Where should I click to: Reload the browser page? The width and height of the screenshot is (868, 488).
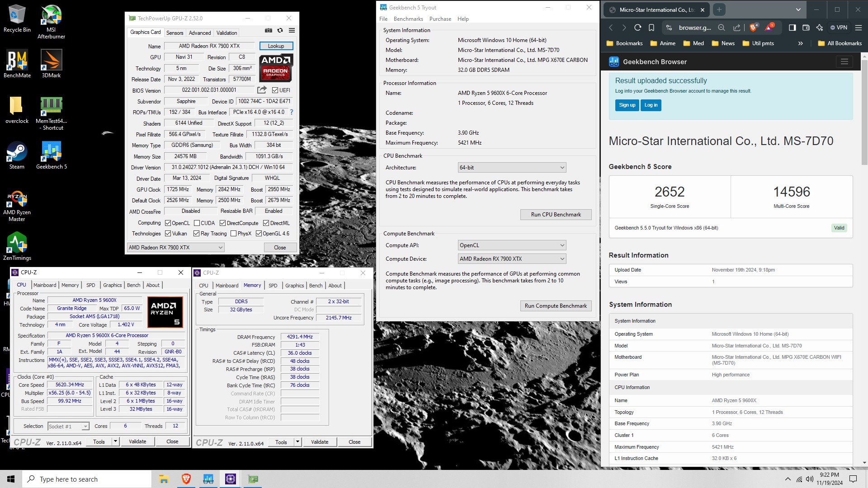[638, 28]
